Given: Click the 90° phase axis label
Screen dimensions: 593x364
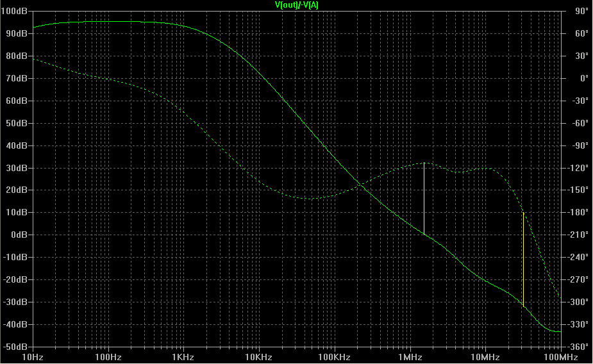Looking at the screenshot, I should [x=581, y=11].
